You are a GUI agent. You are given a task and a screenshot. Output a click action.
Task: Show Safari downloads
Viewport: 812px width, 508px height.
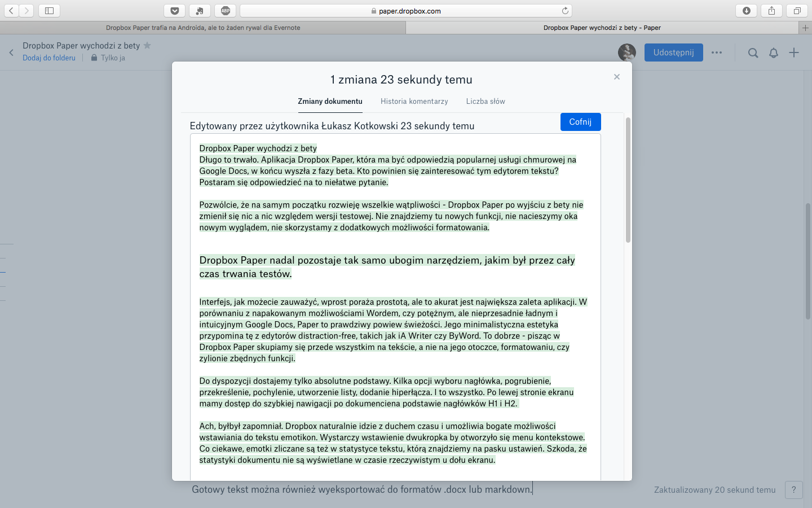(x=747, y=11)
